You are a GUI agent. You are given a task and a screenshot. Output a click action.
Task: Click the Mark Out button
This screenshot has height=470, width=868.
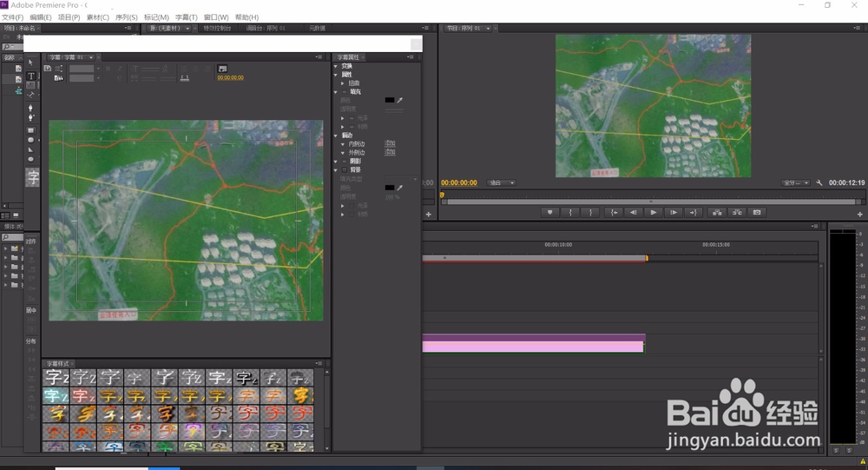[x=590, y=212]
